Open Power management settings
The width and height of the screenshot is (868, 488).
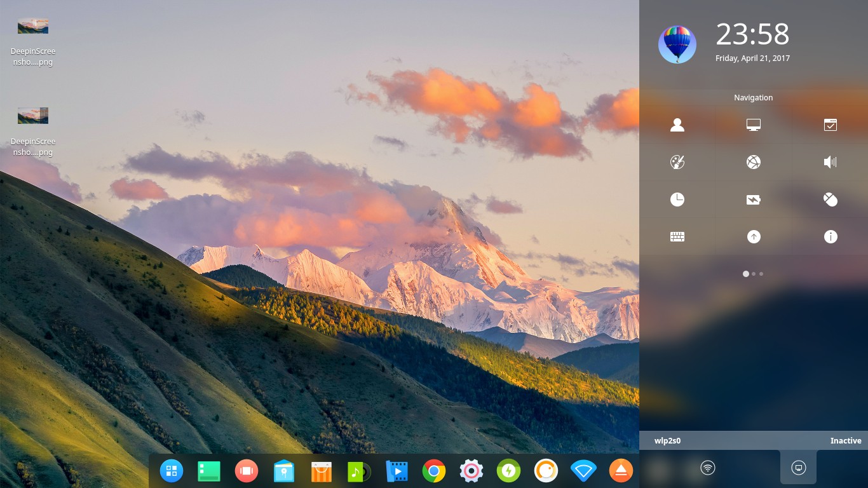tap(754, 200)
